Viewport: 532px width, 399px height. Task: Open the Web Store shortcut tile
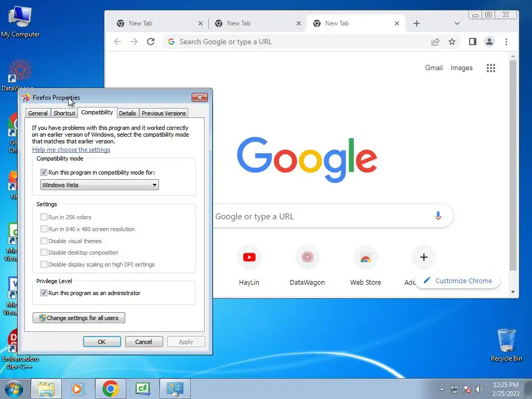[365, 265]
